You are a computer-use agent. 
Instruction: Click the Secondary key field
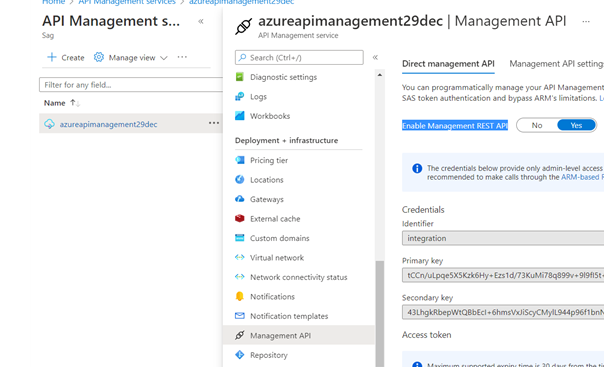click(503, 312)
